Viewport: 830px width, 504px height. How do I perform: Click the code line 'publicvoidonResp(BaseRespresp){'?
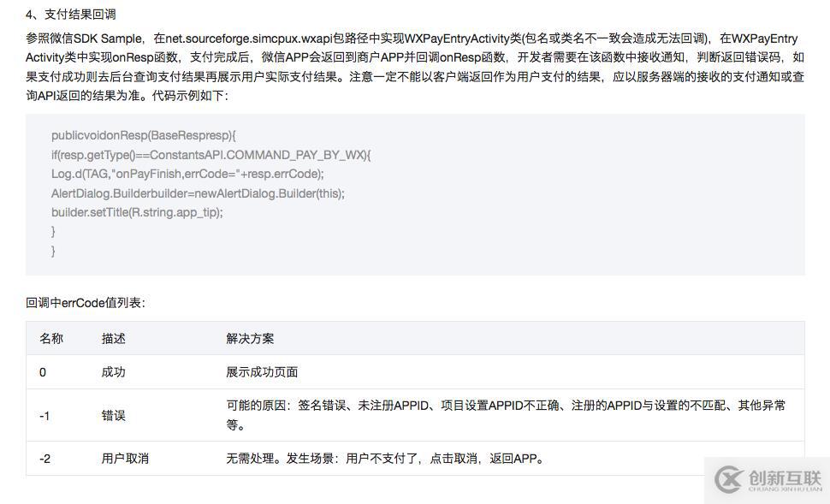[144, 135]
